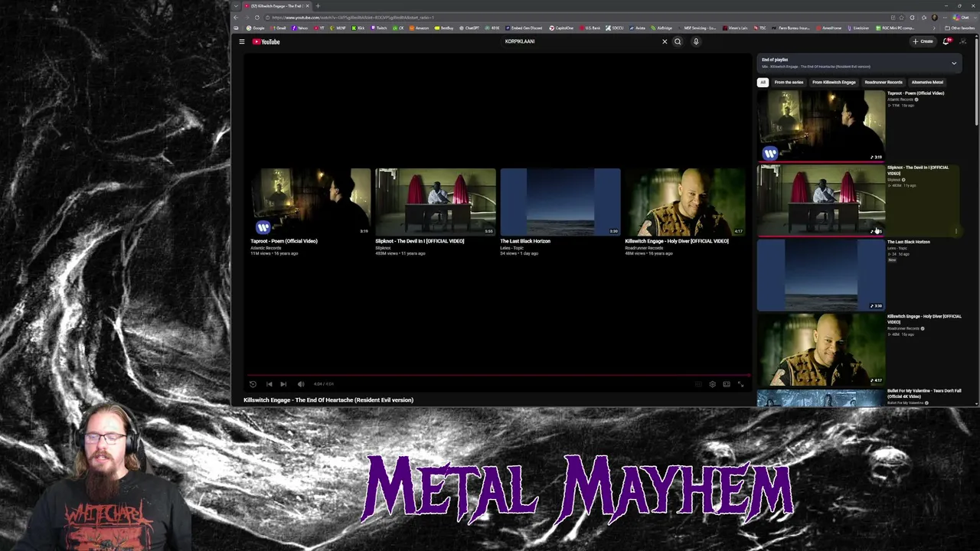Select the Alternative Metal filter chip
Image resolution: width=980 pixels, height=551 pixels.
coord(927,82)
